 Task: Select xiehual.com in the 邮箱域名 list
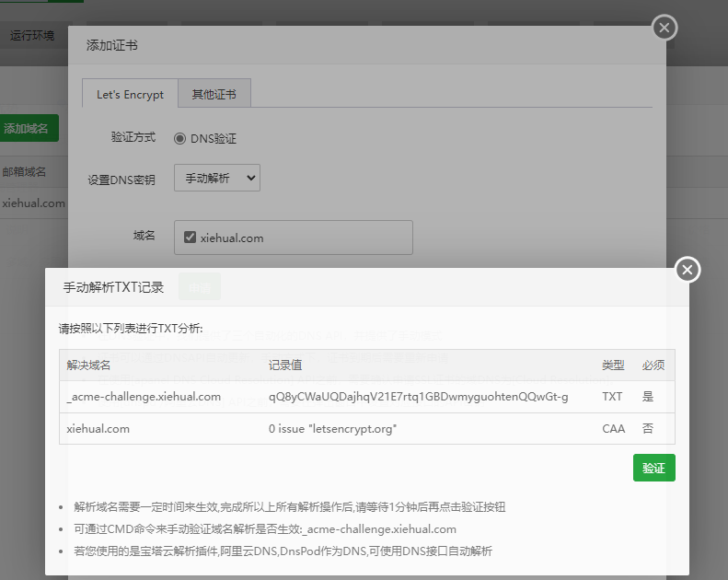click(x=33, y=203)
